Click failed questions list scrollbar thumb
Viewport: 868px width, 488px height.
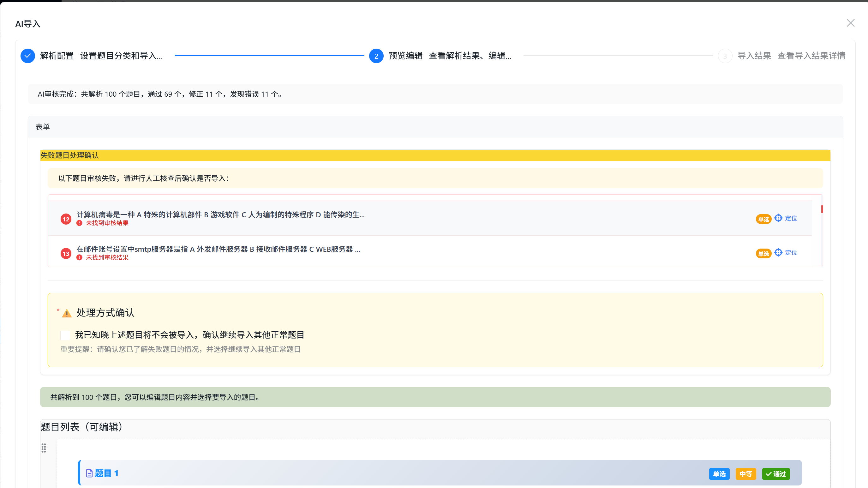(822, 209)
